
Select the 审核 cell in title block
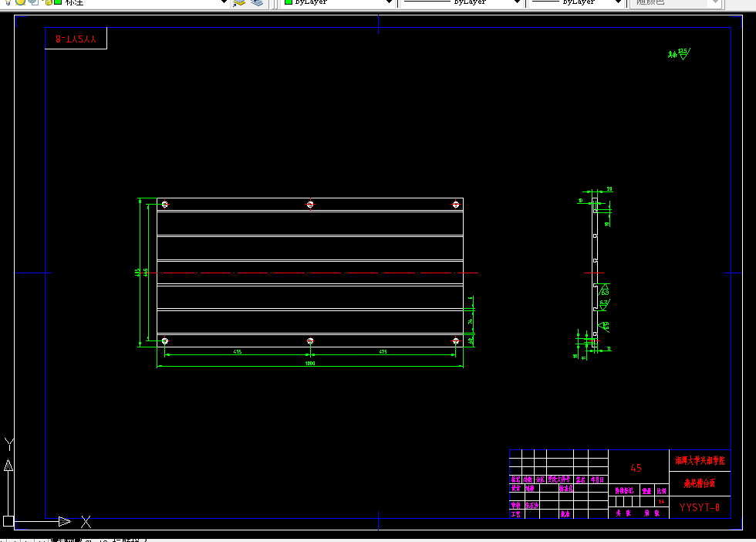tap(515, 505)
